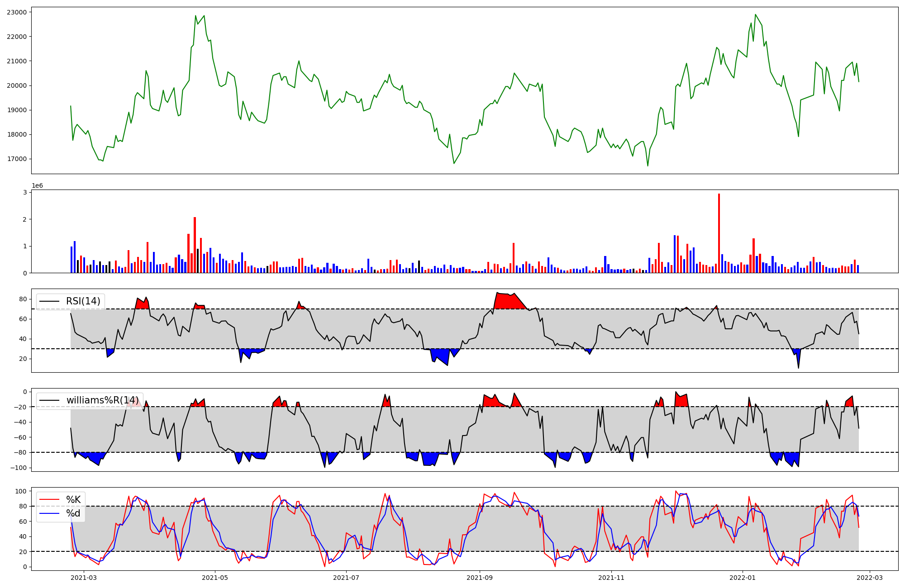Click the 23000 price axis label
Screen dimensions: 905x588
[16, 12]
